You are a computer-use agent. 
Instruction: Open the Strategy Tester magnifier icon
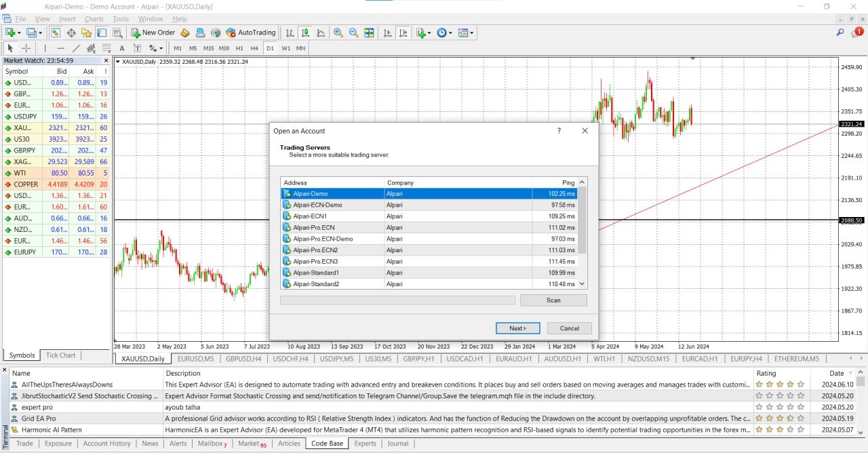click(x=117, y=33)
